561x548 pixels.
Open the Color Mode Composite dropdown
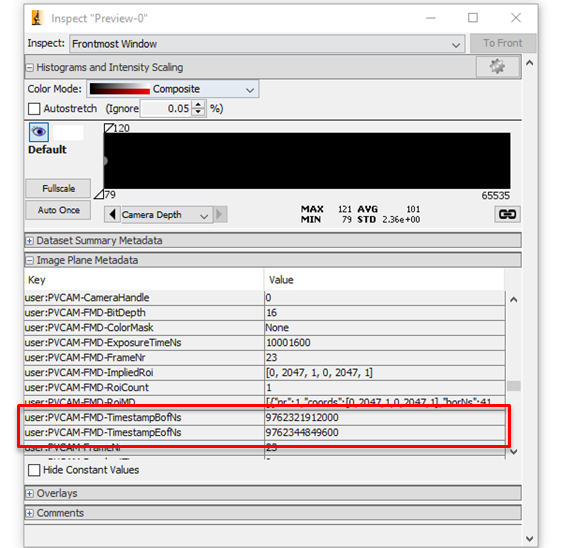click(173, 89)
